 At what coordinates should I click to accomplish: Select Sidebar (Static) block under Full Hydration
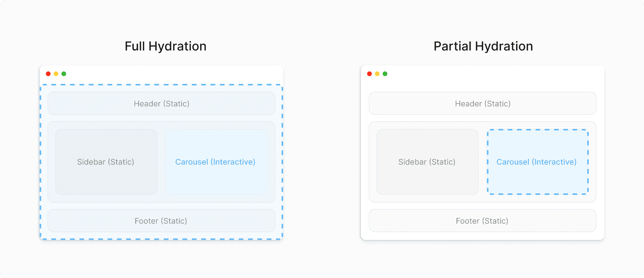106,162
